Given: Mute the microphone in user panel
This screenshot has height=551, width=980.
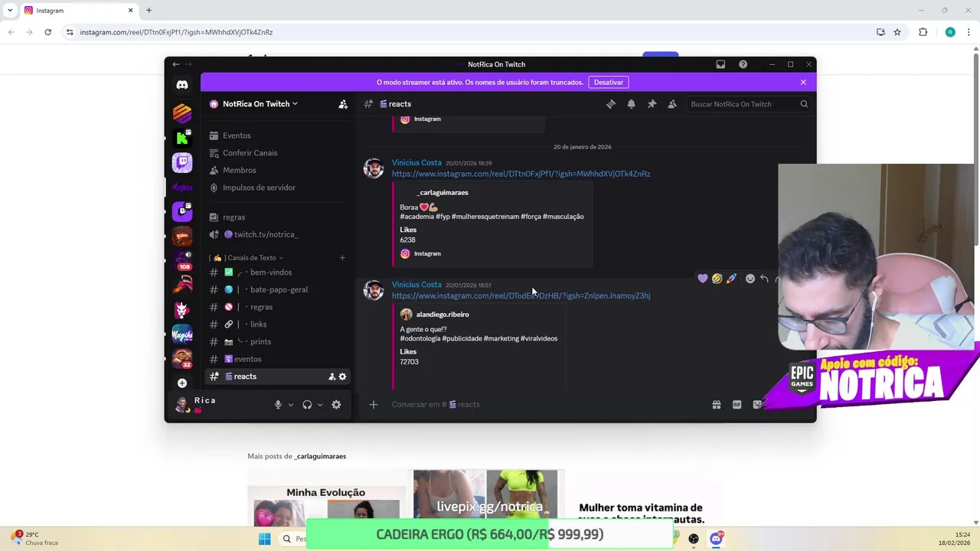Looking at the screenshot, I should (278, 405).
